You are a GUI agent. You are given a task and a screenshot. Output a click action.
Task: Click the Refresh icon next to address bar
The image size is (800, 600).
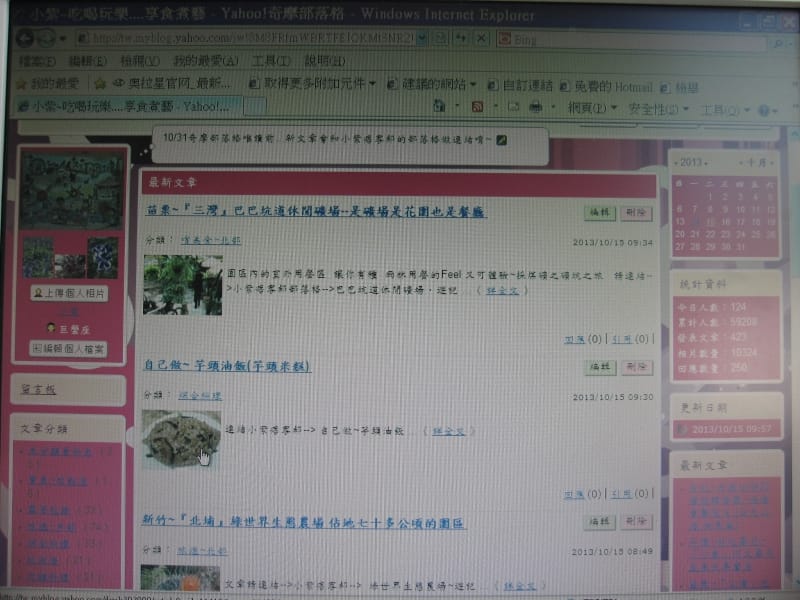point(461,39)
